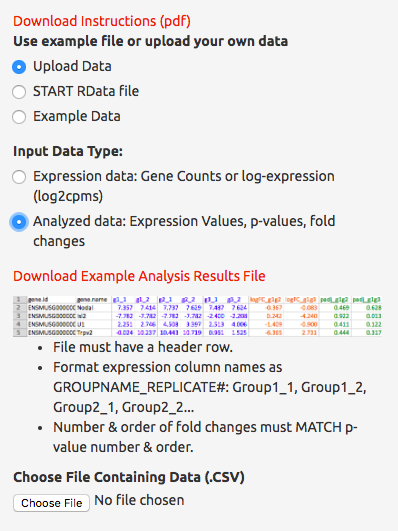Viewport: 398px width, 531px height.
Task: Click the 'Choose File Containing Data (.CSV)' label
Action: [129, 477]
